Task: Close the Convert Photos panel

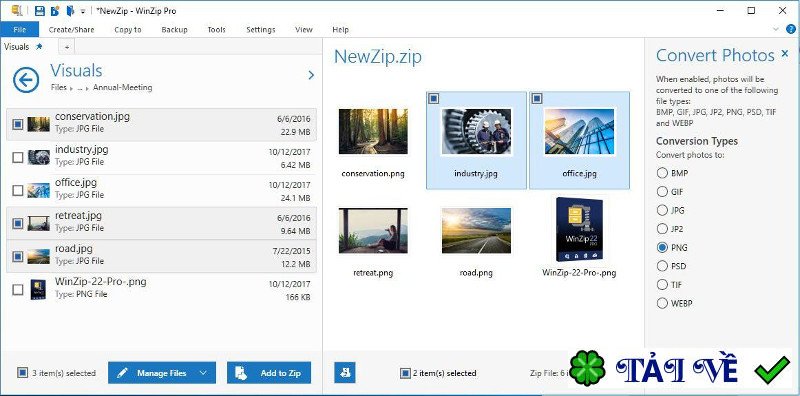Action: coord(785,53)
